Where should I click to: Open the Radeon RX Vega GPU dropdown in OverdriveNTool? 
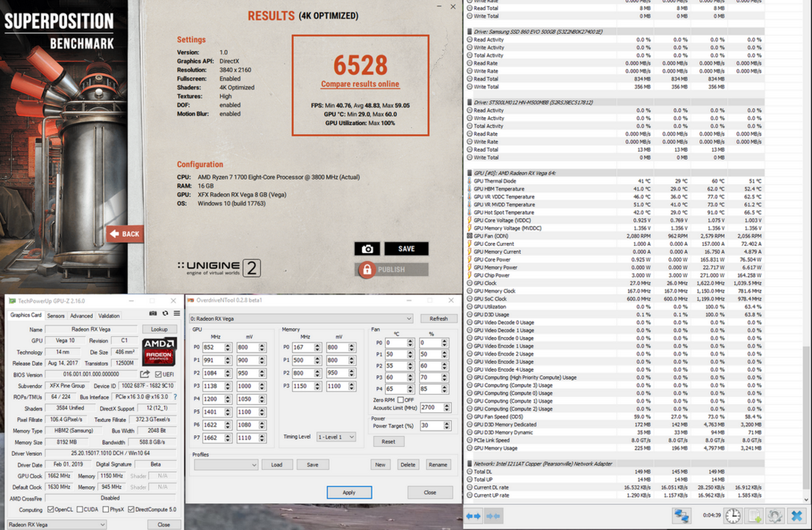(300, 318)
